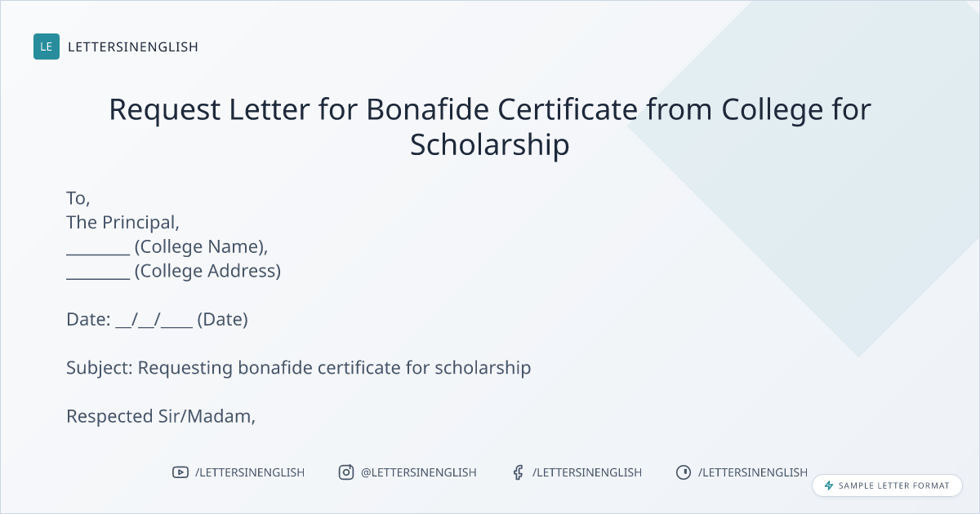Viewport: 980px width, 514px height.
Task: Click the lightning bolt icon
Action: click(x=829, y=485)
